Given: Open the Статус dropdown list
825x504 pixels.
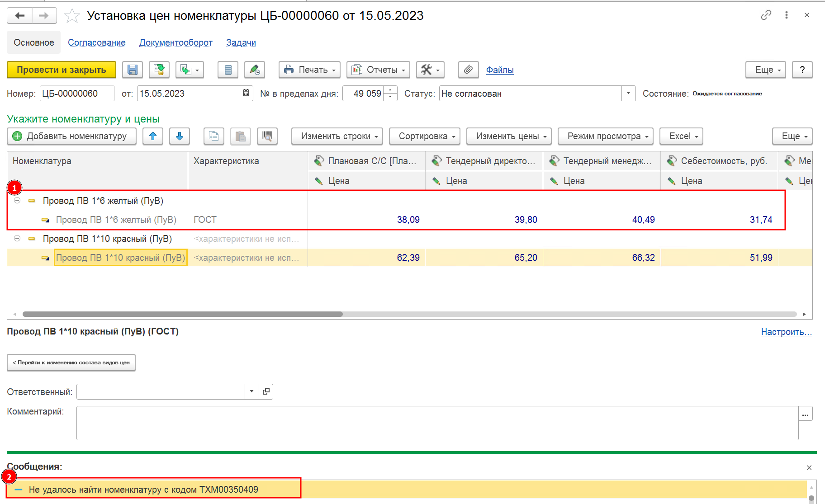Looking at the screenshot, I should [628, 93].
